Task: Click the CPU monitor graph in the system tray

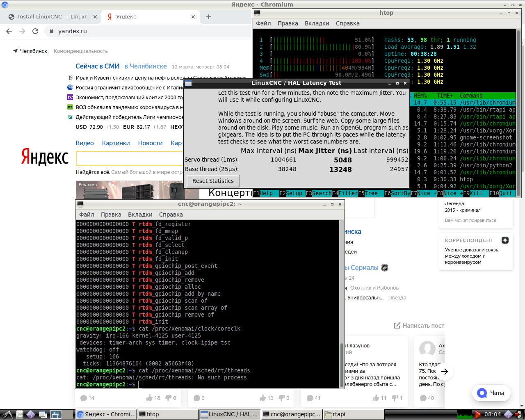Action: (465, 415)
